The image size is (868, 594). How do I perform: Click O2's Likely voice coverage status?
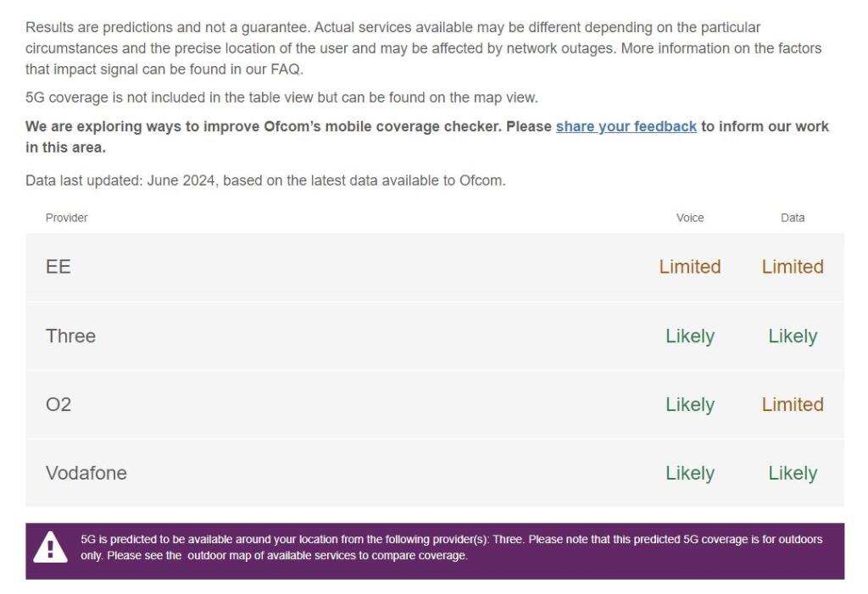[x=690, y=404]
